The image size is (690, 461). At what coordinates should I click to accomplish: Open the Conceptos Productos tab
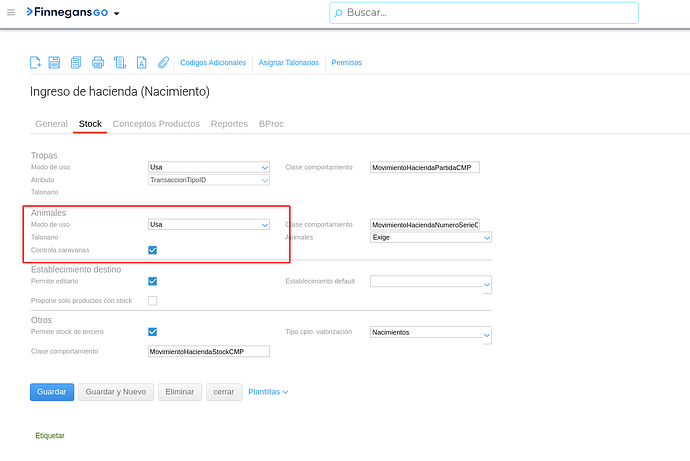[x=156, y=124]
